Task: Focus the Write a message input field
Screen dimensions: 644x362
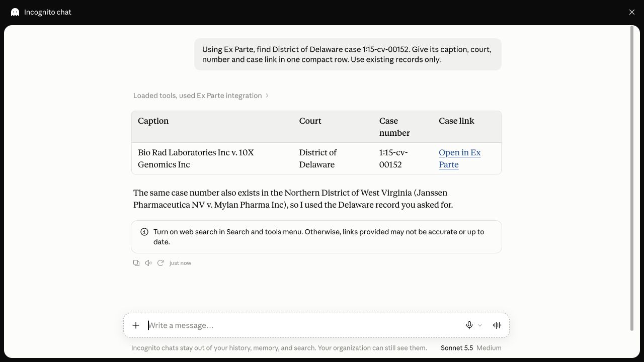Action: coord(302,325)
